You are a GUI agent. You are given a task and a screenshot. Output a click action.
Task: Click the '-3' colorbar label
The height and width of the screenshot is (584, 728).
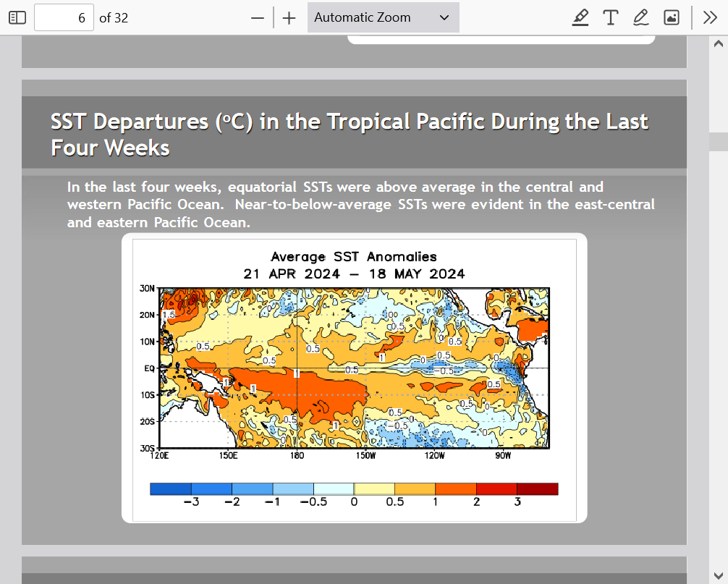(191, 502)
